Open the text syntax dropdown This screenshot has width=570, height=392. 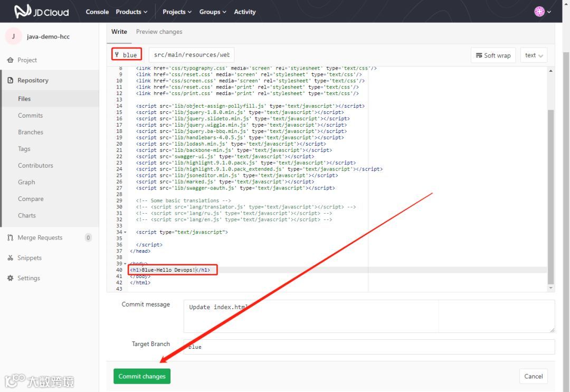tap(534, 55)
